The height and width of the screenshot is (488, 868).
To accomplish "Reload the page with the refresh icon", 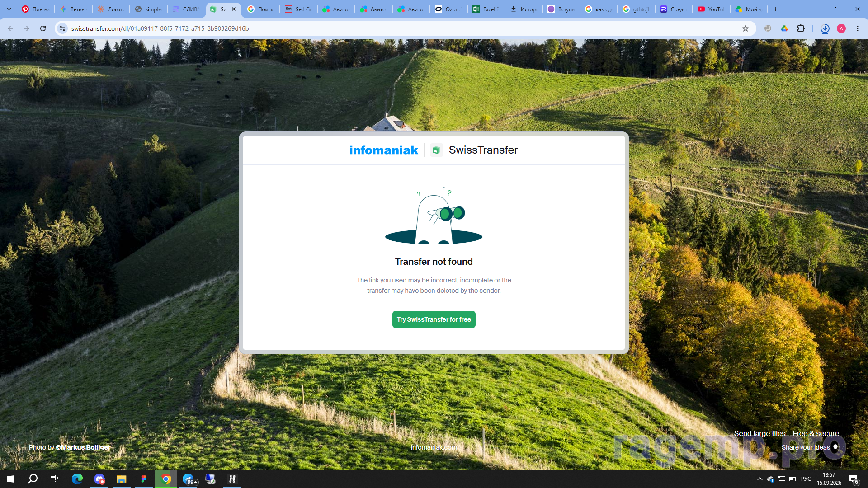I will 43,28.
